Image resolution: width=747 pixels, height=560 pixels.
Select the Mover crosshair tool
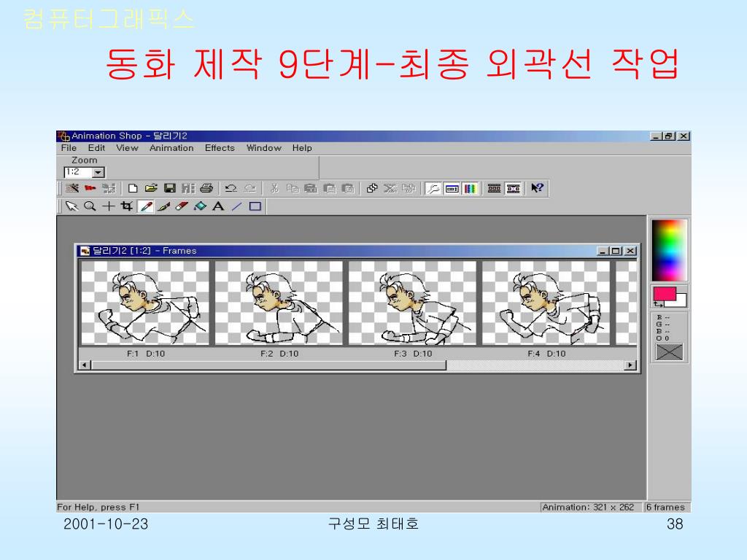pyautogui.click(x=109, y=206)
